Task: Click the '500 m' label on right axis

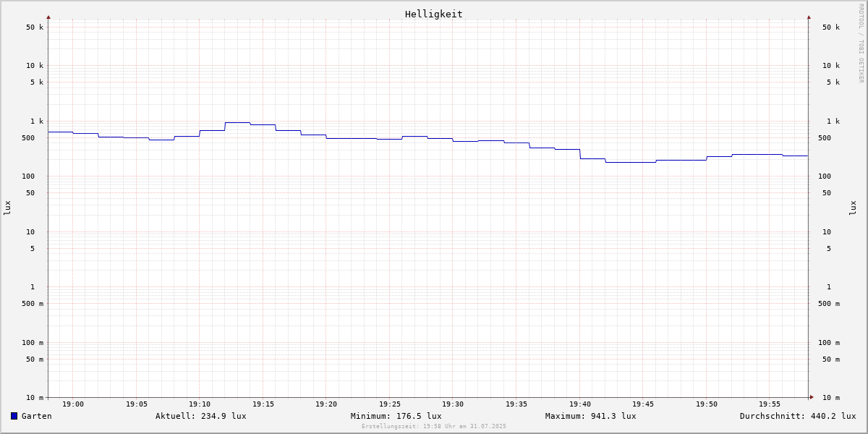Action: coord(829,304)
